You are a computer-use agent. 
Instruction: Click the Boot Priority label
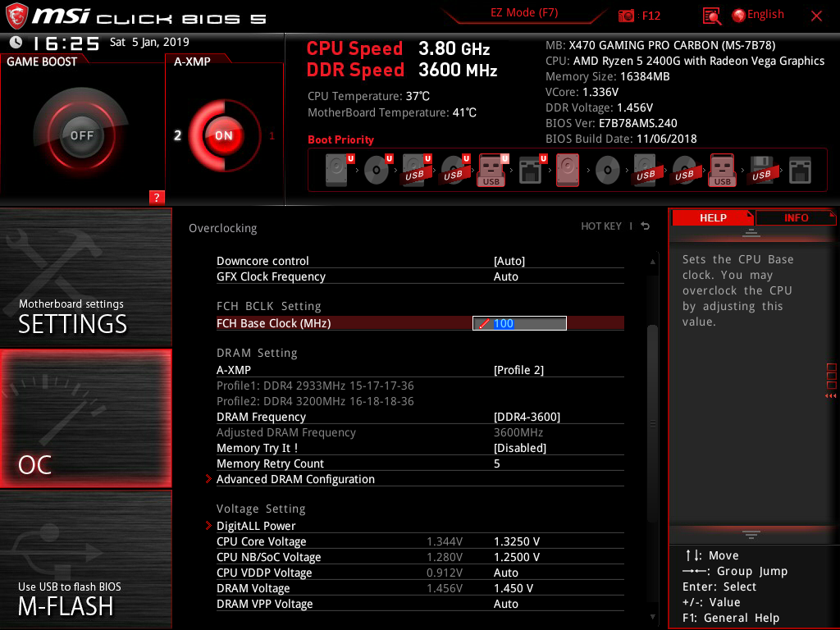pos(340,139)
